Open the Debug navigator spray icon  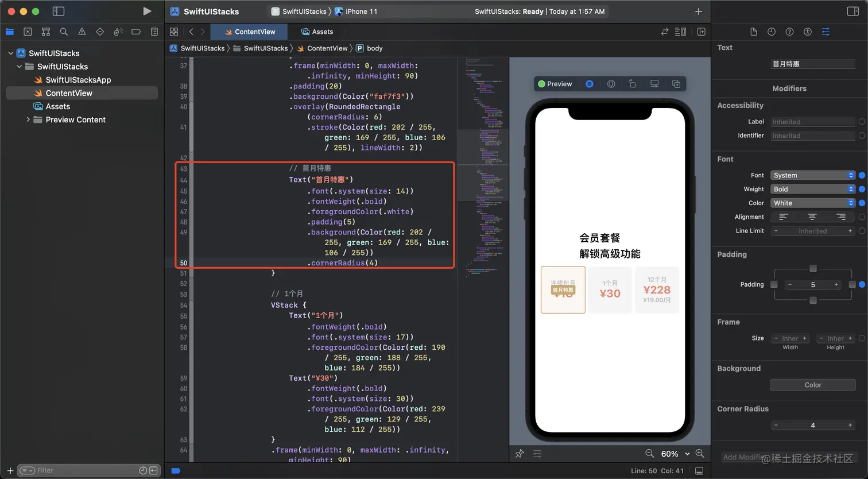(118, 32)
